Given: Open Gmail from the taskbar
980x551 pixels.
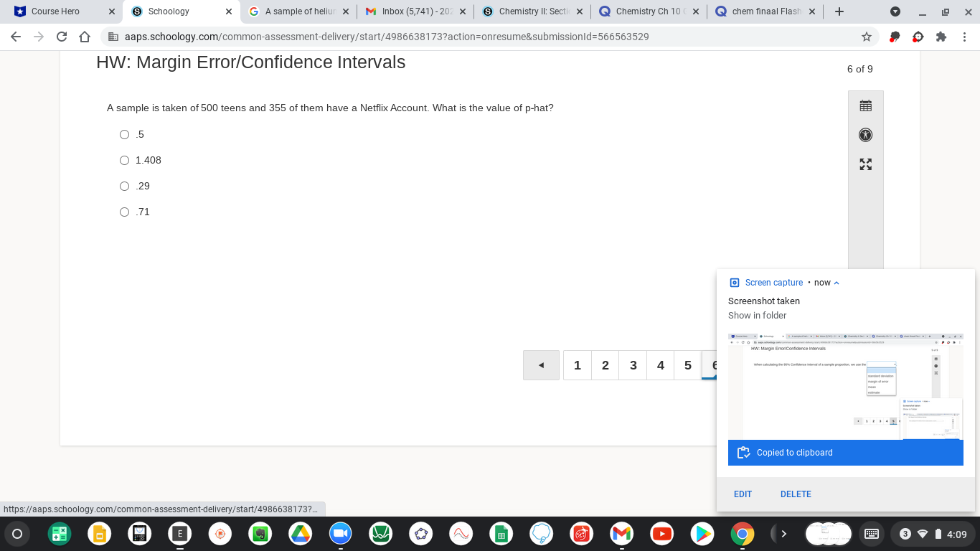Looking at the screenshot, I should coord(621,534).
